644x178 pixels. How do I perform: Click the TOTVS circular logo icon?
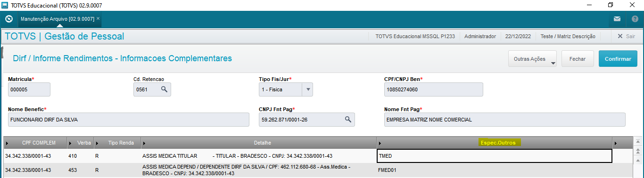(8, 19)
